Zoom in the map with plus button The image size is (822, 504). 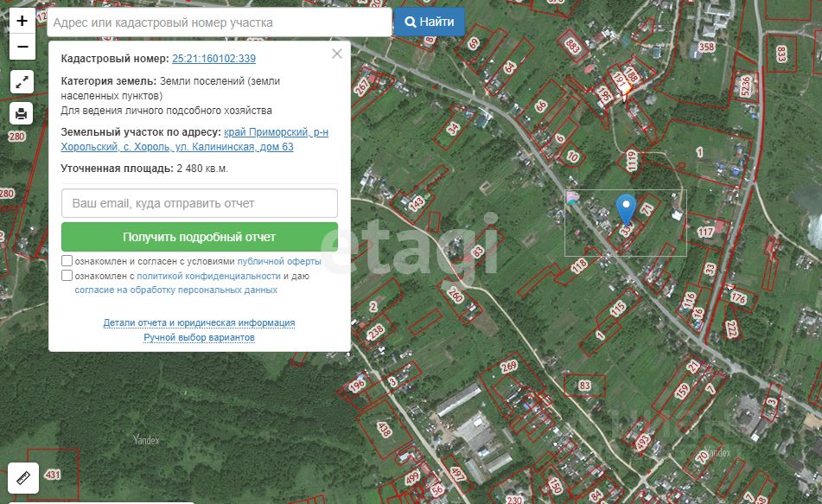22,21
